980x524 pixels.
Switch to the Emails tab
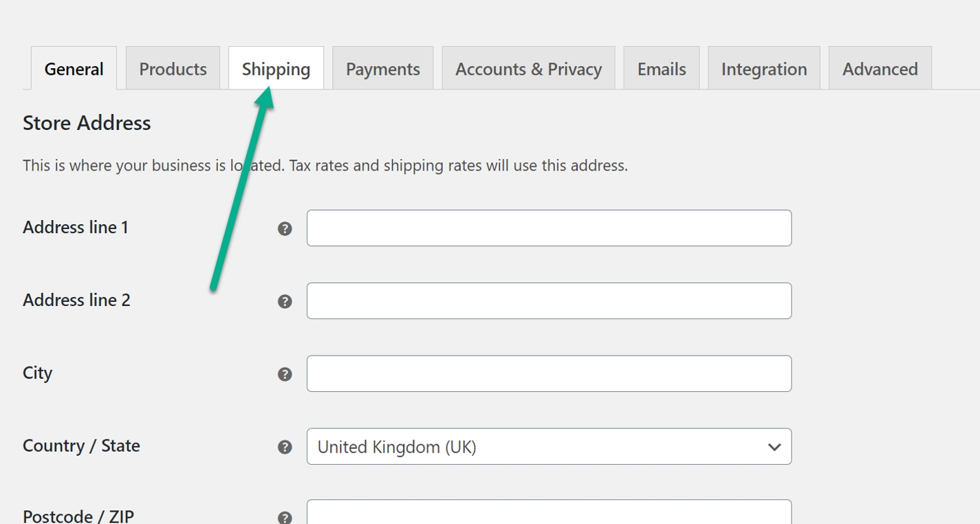(661, 69)
